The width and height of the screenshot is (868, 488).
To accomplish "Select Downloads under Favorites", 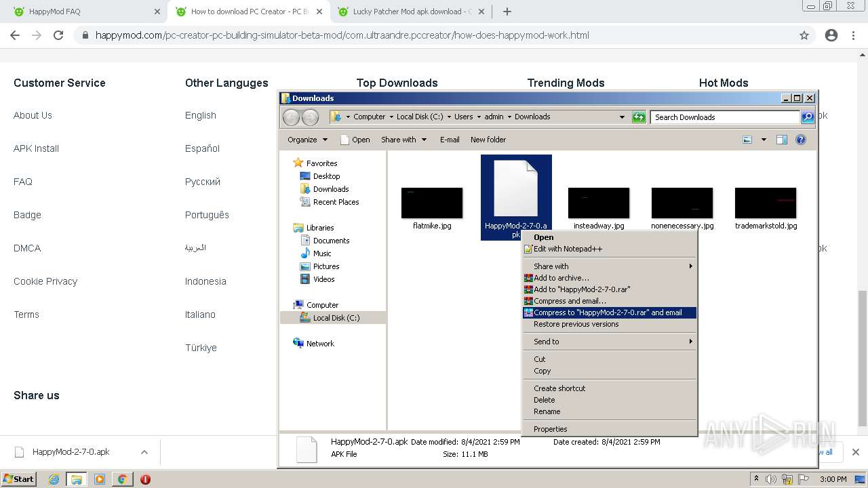I will click(331, 189).
